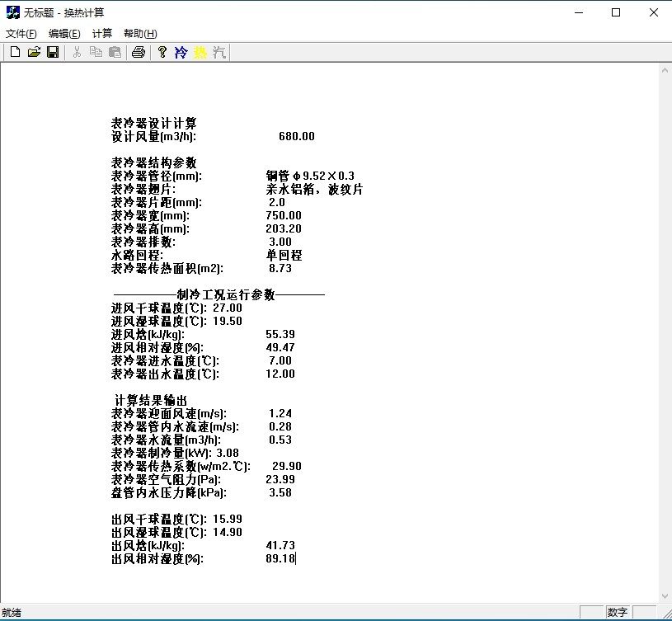Select the 汽 steam calculation icon
This screenshot has width=672, height=621.
coord(219,52)
